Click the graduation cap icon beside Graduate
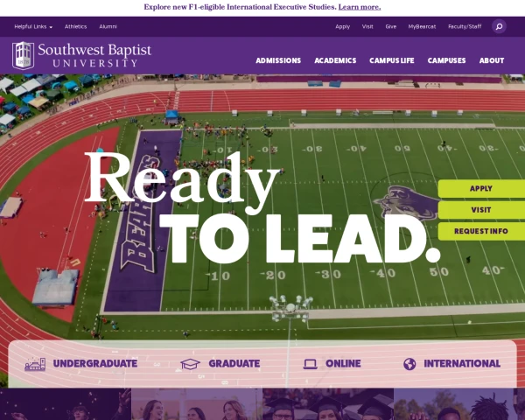This screenshot has width=525, height=420. click(190, 364)
